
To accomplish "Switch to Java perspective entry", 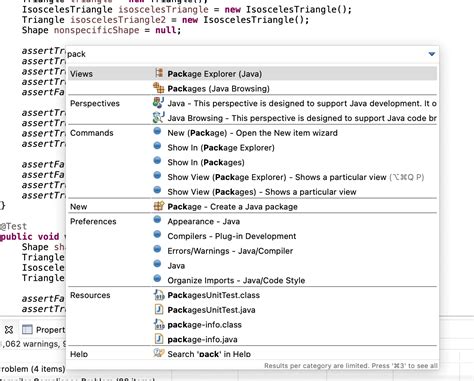I will point(302,103).
